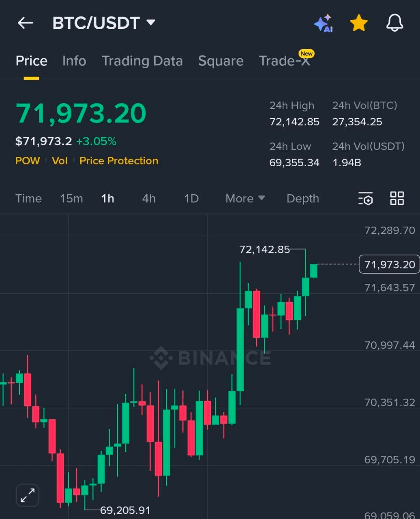Select the 1D chart interval
The image size is (420, 519).
pyautogui.click(x=191, y=199)
